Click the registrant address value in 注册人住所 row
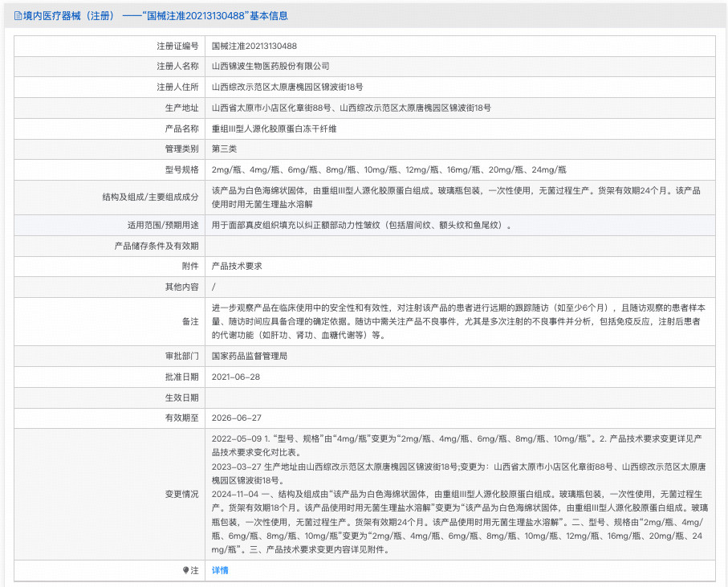Screen dimensions: 728x587 (287, 87)
